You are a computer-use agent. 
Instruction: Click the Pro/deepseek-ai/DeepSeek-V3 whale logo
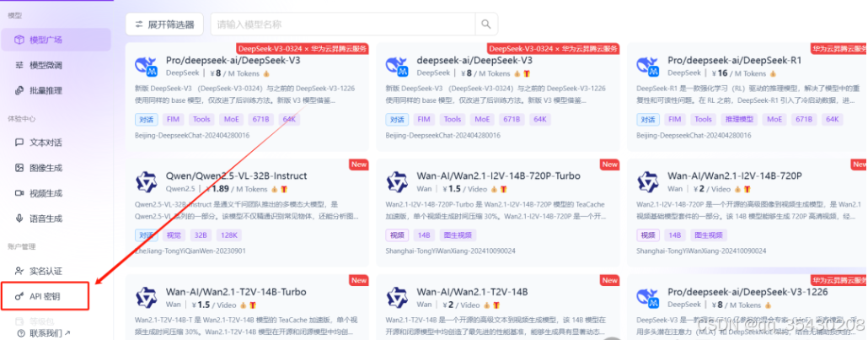147,66
